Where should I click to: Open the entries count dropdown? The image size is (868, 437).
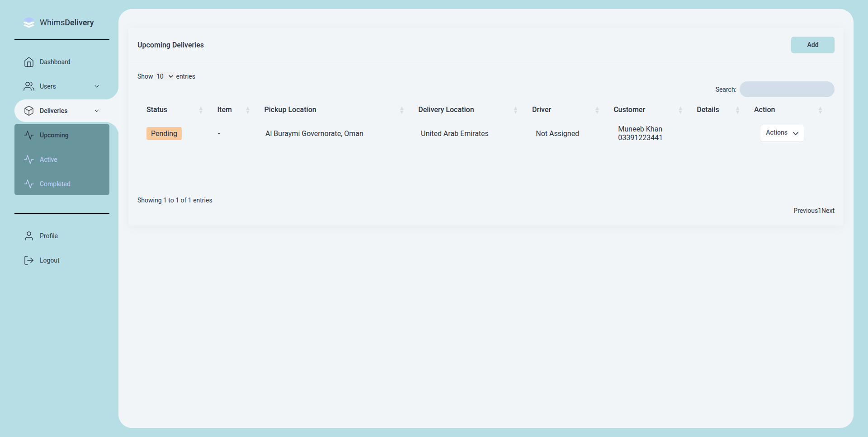pos(165,76)
